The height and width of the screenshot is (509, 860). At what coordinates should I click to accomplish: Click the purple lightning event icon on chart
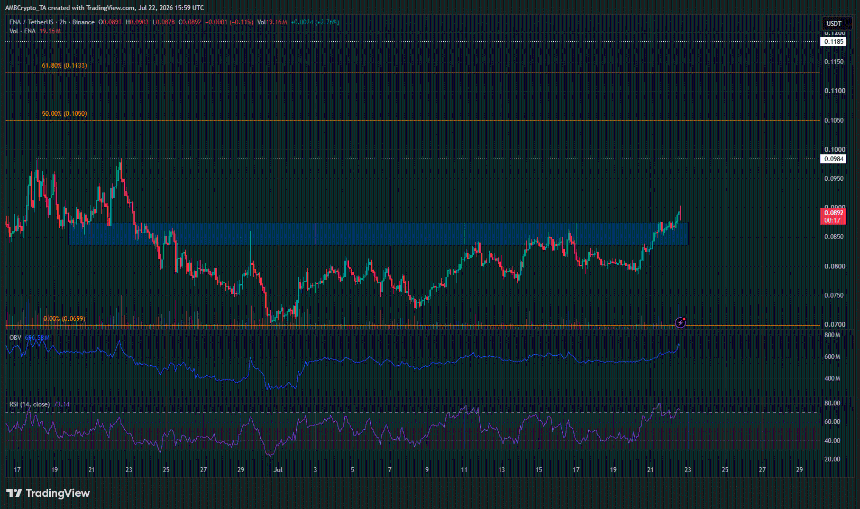coord(680,323)
